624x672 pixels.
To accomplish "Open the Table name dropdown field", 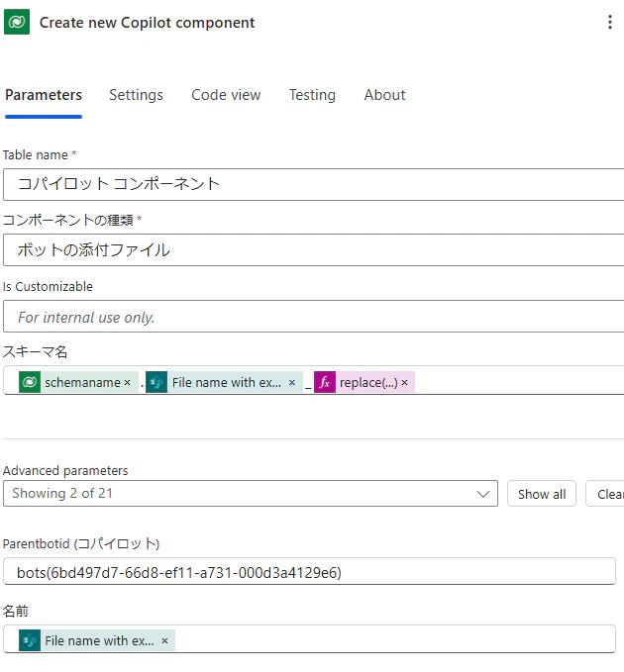I will coord(314,184).
